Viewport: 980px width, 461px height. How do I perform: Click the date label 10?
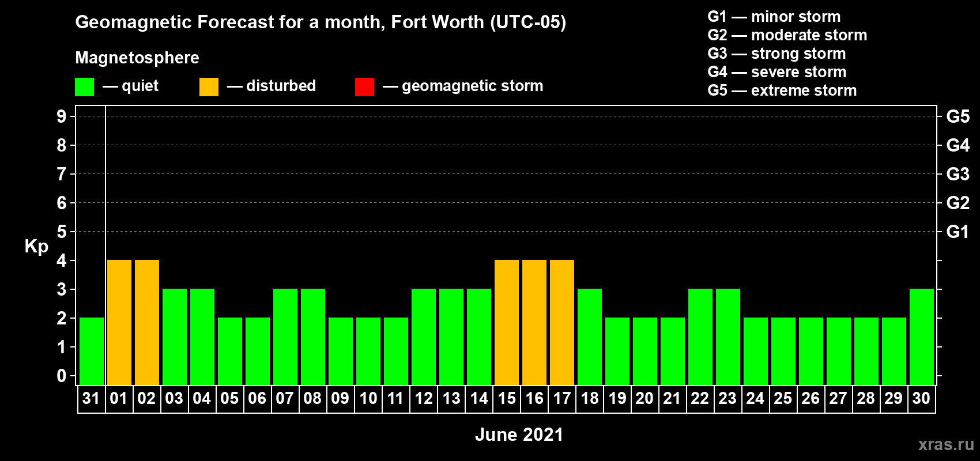point(368,398)
